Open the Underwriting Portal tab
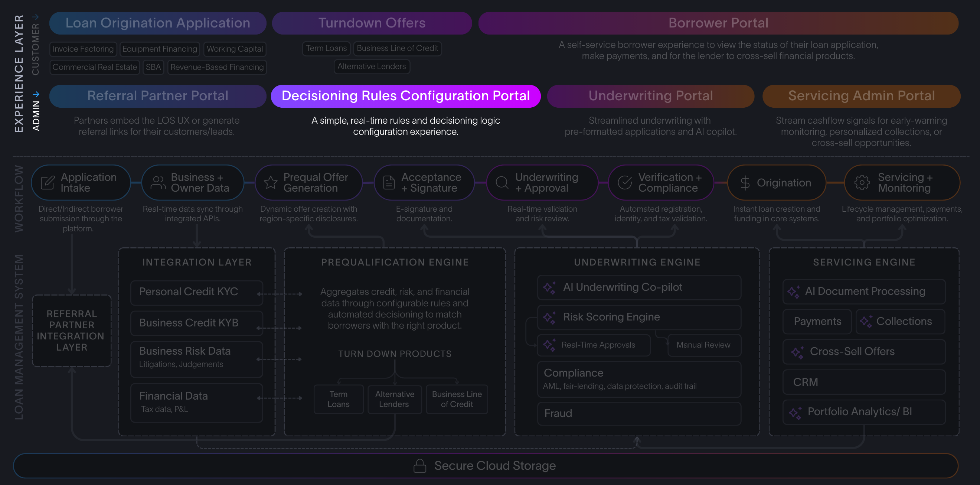The height and width of the screenshot is (485, 980). coord(650,96)
